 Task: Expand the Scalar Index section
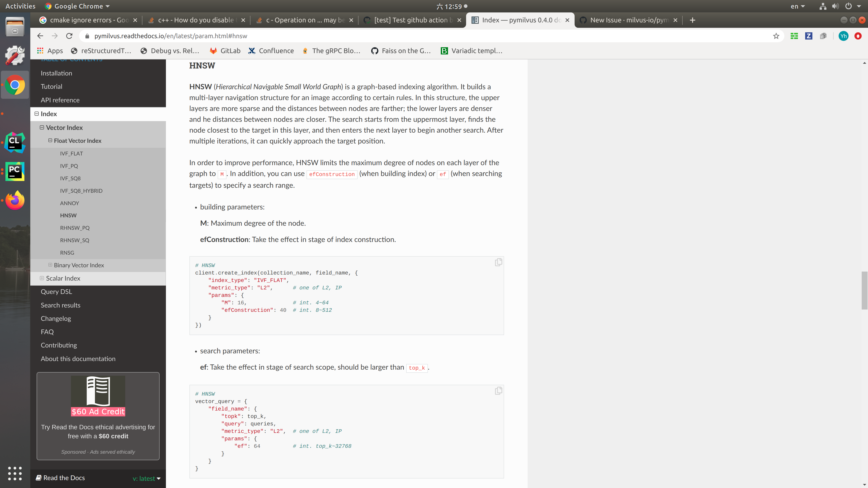[x=42, y=278]
